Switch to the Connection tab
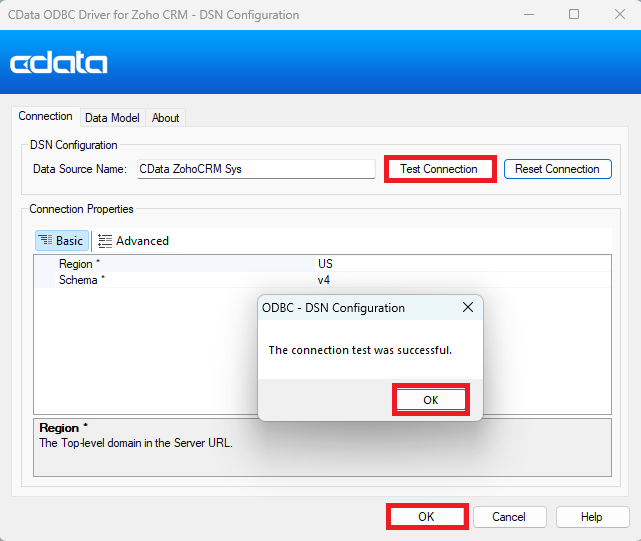Image resolution: width=641 pixels, height=541 pixels. 45,117
